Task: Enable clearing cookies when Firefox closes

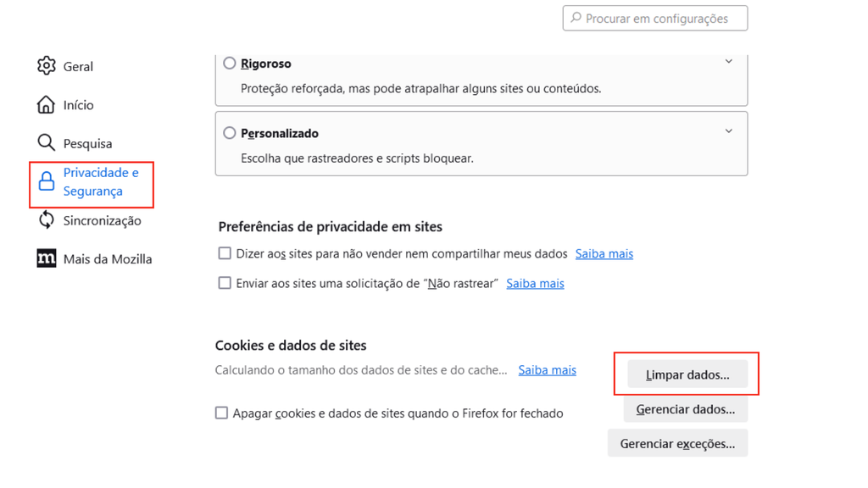Action: [221, 413]
